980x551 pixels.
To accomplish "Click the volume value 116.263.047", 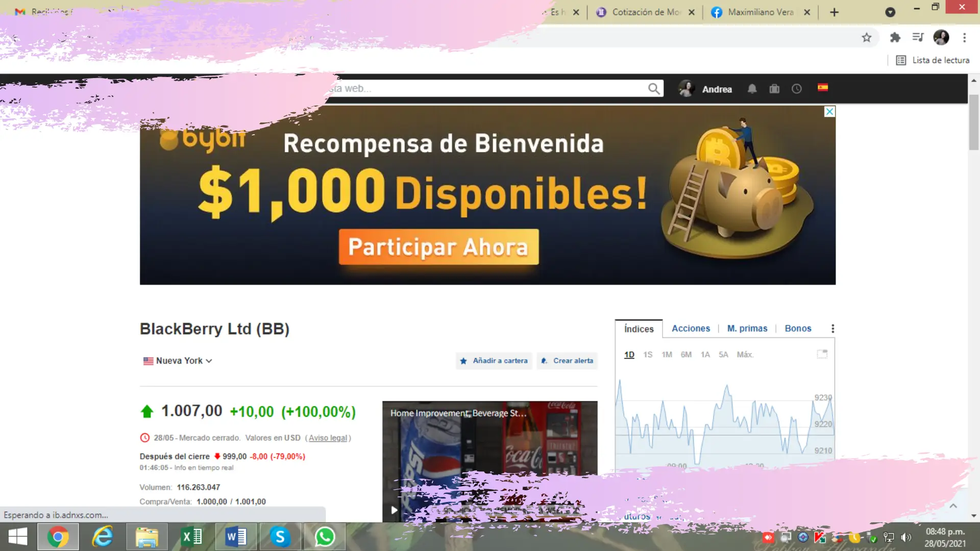I will tap(199, 487).
